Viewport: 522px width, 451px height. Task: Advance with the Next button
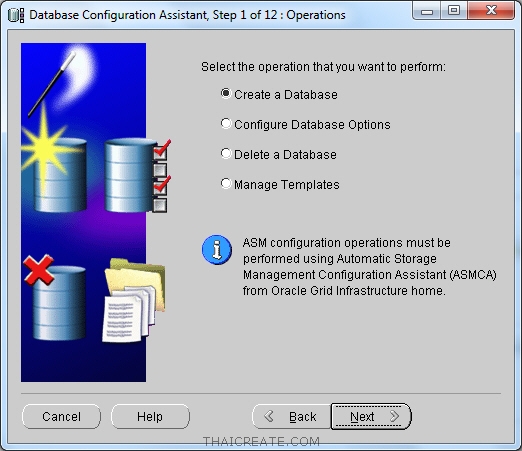[x=371, y=416]
